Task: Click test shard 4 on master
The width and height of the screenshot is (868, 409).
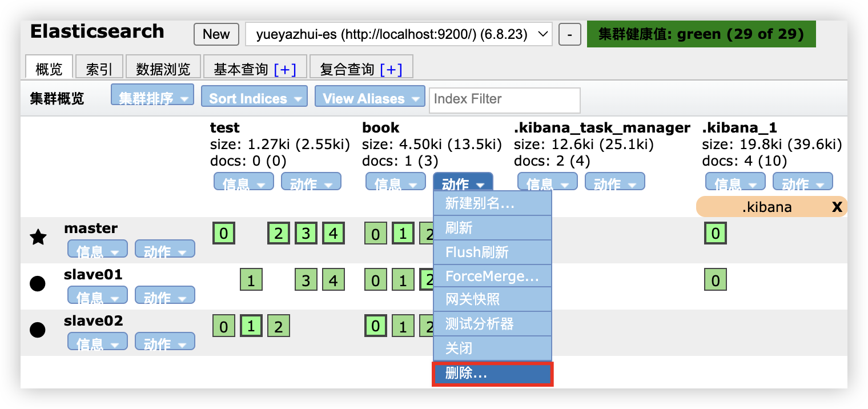Action: coord(333,234)
